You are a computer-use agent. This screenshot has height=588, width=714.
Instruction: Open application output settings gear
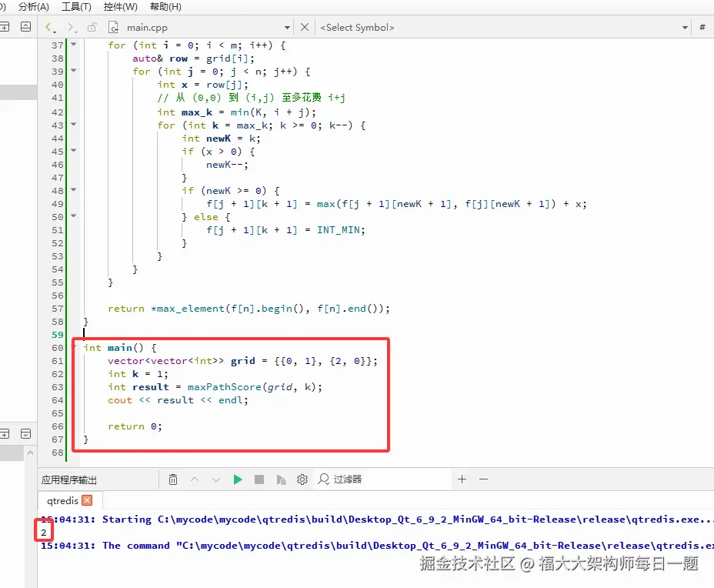[302, 479]
